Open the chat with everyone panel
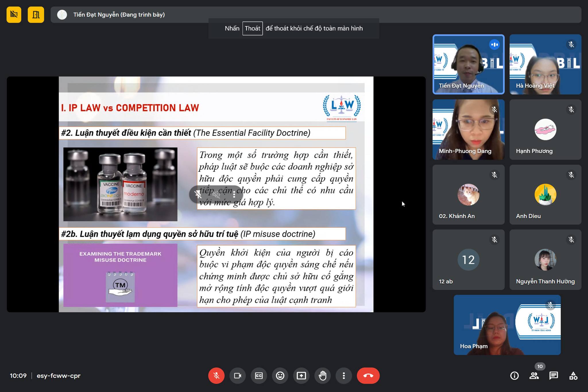The image size is (588, 392). [x=554, y=376]
